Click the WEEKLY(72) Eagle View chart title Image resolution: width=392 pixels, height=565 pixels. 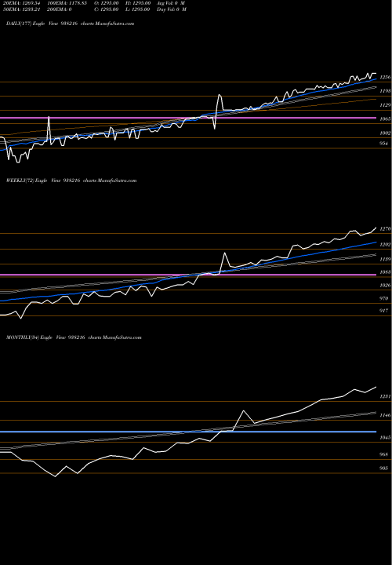click(71, 180)
